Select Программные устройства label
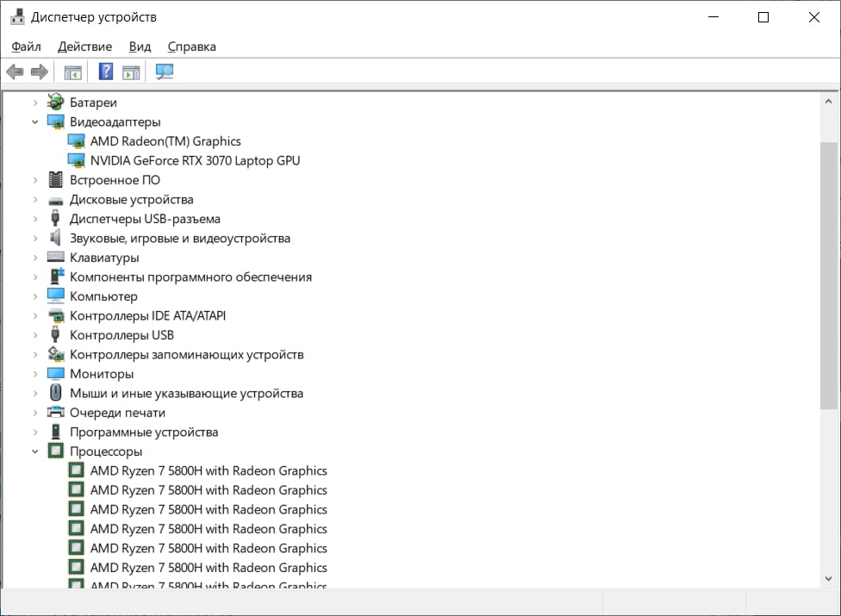The image size is (841, 616). [x=144, y=432]
